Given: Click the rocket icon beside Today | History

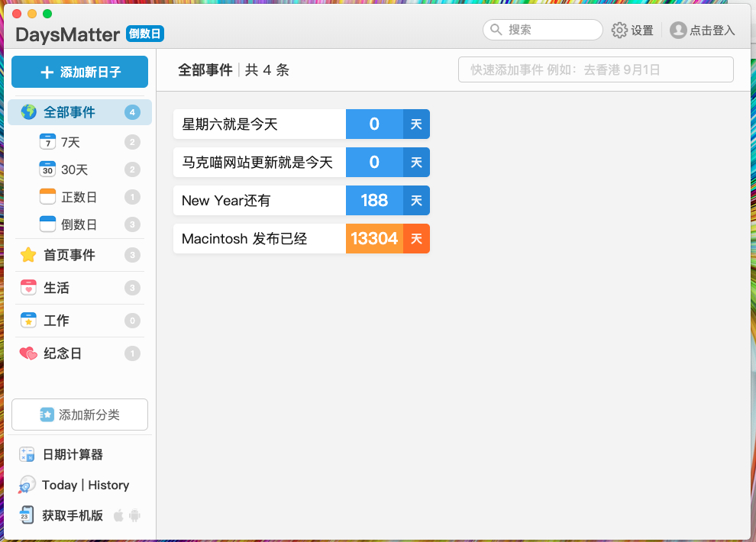Looking at the screenshot, I should pos(27,485).
